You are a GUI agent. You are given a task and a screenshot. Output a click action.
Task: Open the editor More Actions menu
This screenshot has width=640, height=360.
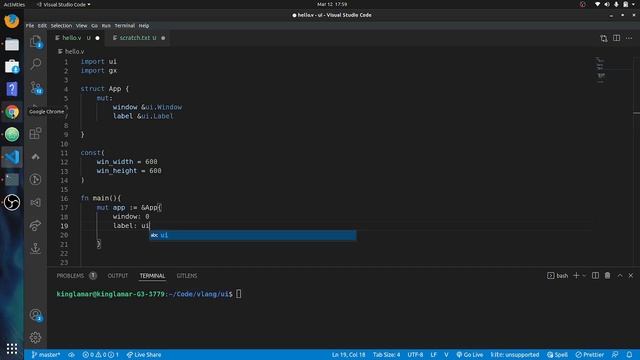click(x=629, y=38)
